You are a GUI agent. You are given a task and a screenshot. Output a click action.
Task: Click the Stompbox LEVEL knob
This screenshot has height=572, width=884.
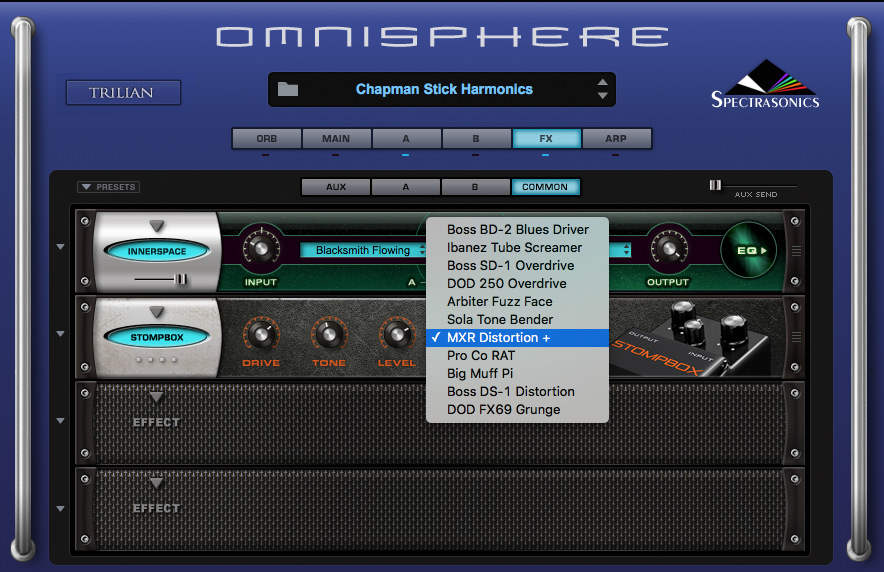tap(397, 335)
